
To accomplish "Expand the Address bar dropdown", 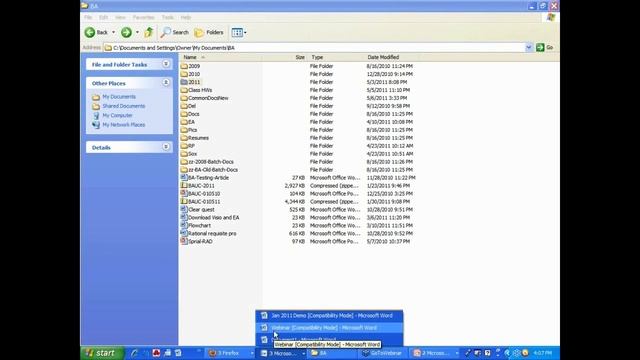I will (x=529, y=47).
